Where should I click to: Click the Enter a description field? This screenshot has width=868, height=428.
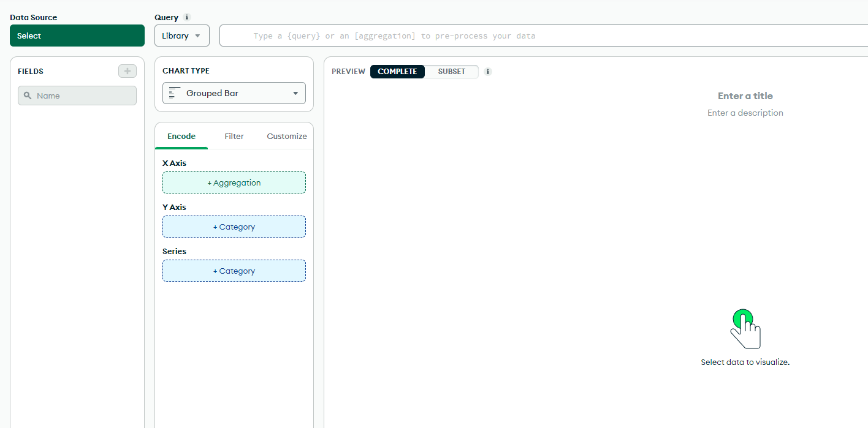745,113
